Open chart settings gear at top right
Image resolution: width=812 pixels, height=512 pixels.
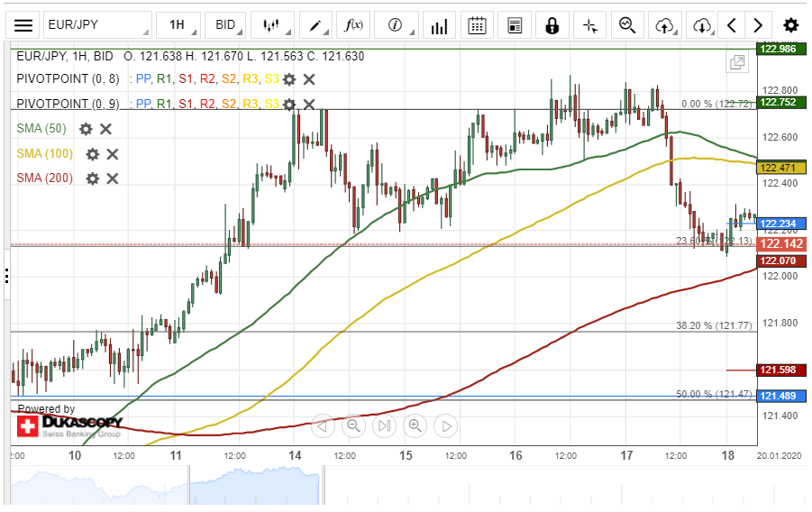(x=790, y=25)
